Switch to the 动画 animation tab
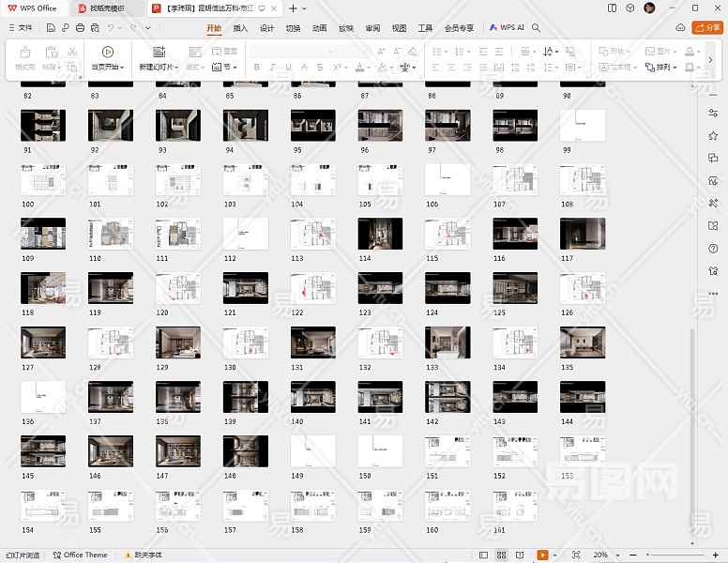Viewport: 728px width, 563px height. tap(319, 28)
